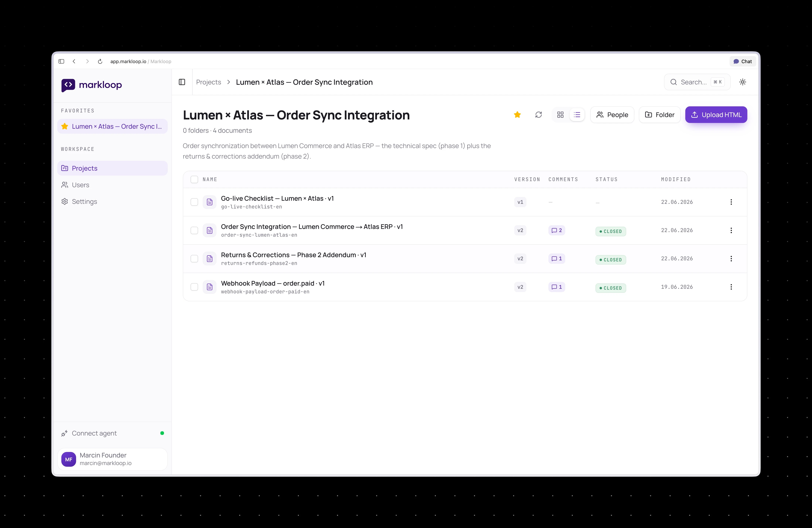812x528 pixels.
Task: Click the Projects breadcrumb link
Action: coord(209,82)
